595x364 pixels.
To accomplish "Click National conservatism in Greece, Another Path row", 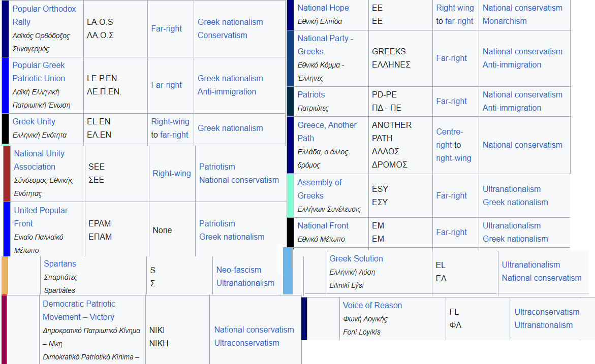I will point(522,145).
